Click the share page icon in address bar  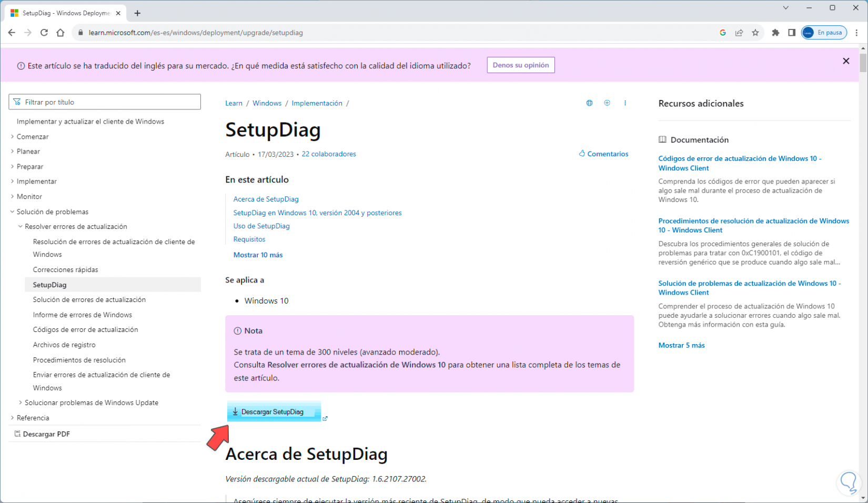click(x=739, y=33)
